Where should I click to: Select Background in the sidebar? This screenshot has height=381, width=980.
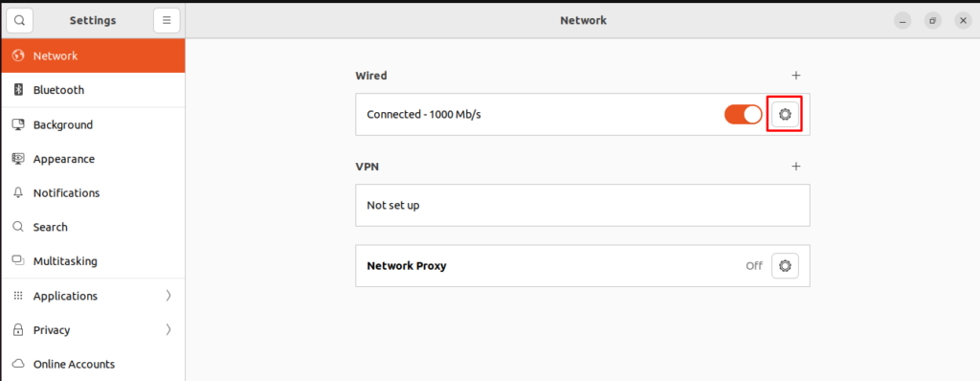(93, 124)
